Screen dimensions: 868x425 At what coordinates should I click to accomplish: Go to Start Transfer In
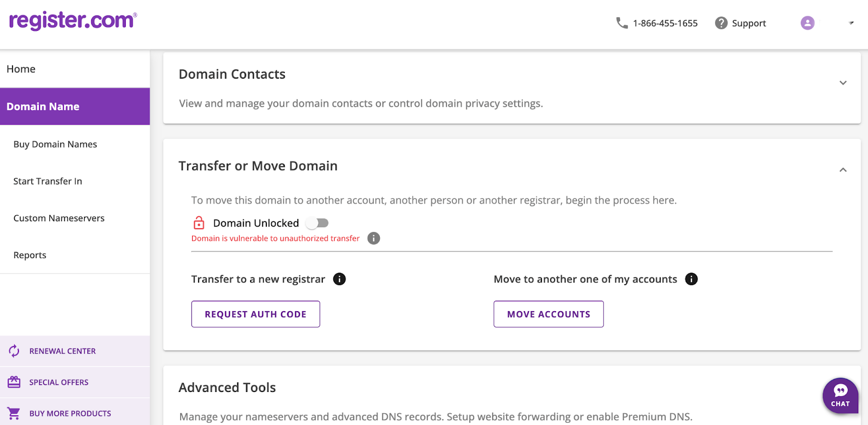coord(48,181)
